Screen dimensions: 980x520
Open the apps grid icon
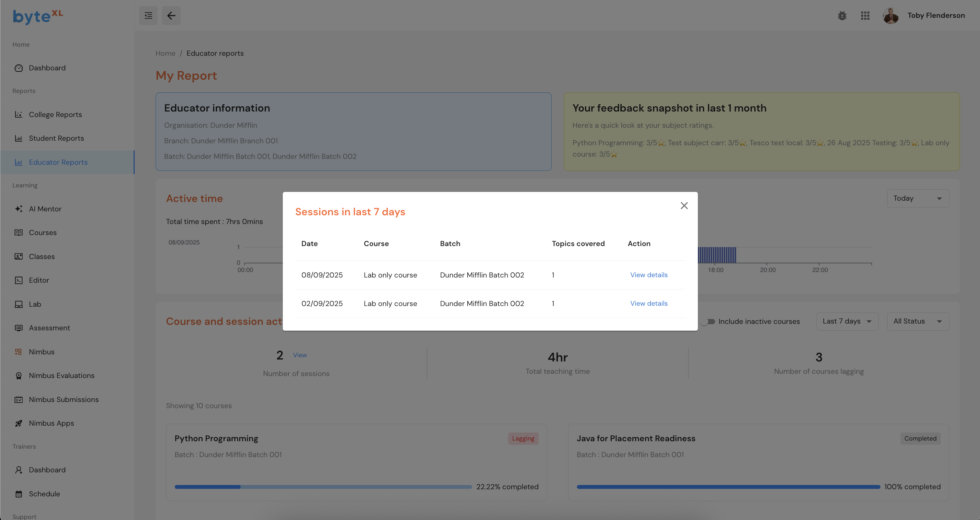(865, 16)
